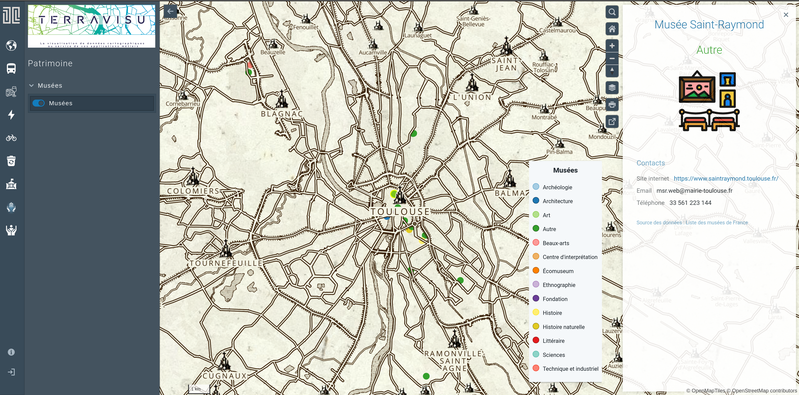The image size is (799, 395).
Task: Click the Technique et industriel legend swatch
Action: point(536,368)
